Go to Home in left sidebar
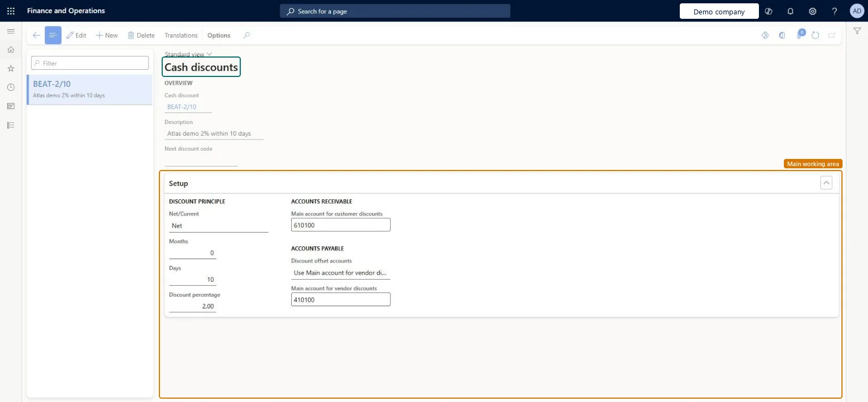The image size is (868, 402). click(x=11, y=50)
